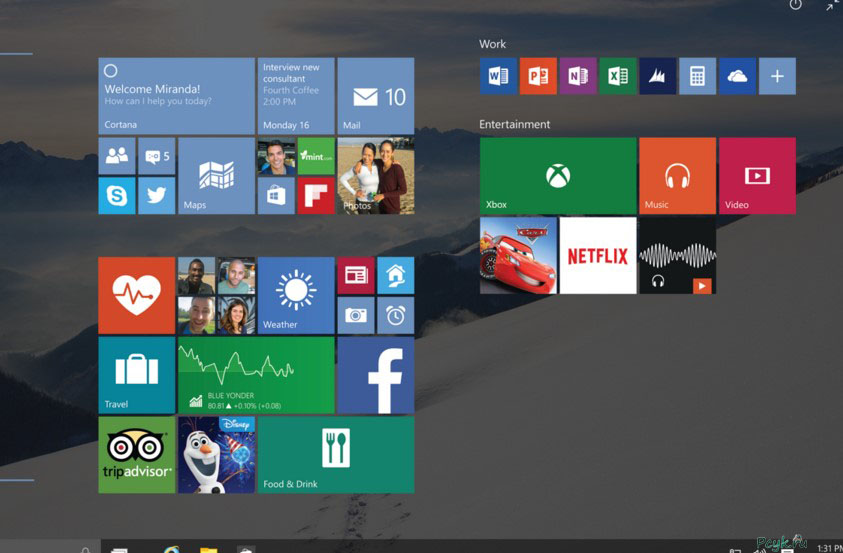Open the mint.com tile
This screenshot has width=843, height=553.
[316, 156]
